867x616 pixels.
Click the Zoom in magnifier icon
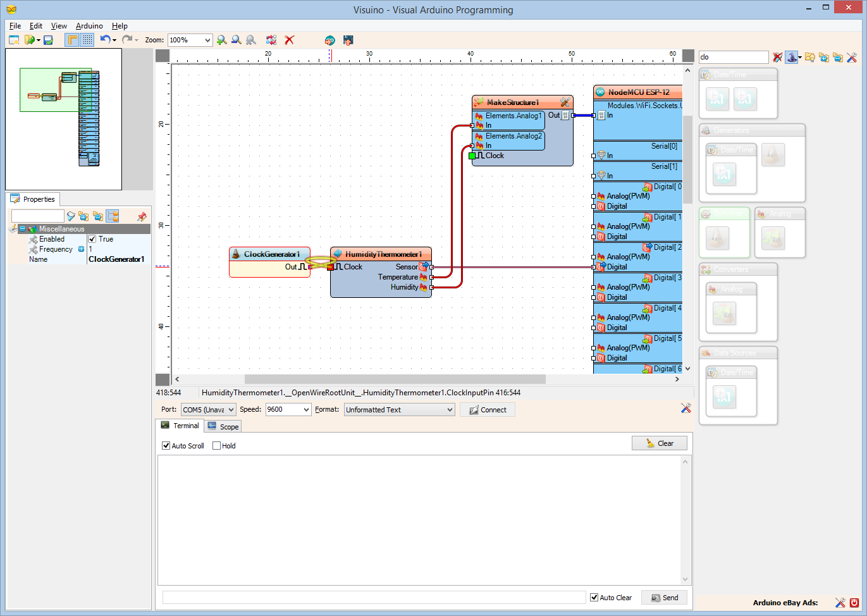pos(221,40)
